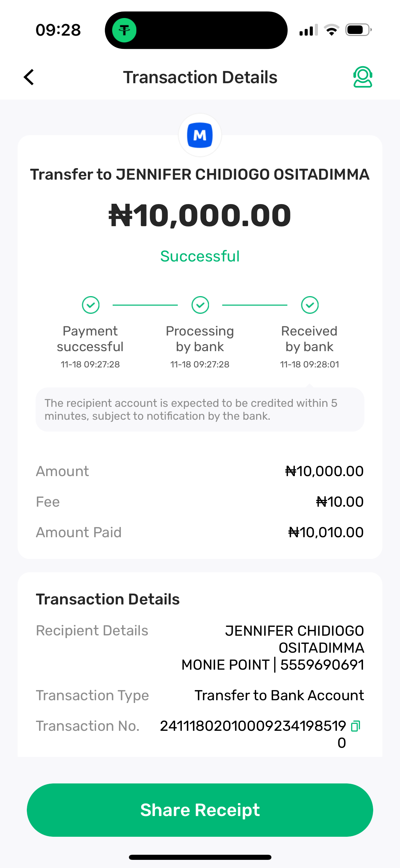The width and height of the screenshot is (400, 868).
Task: Tap the recipient credit notice message
Action: pos(200,410)
